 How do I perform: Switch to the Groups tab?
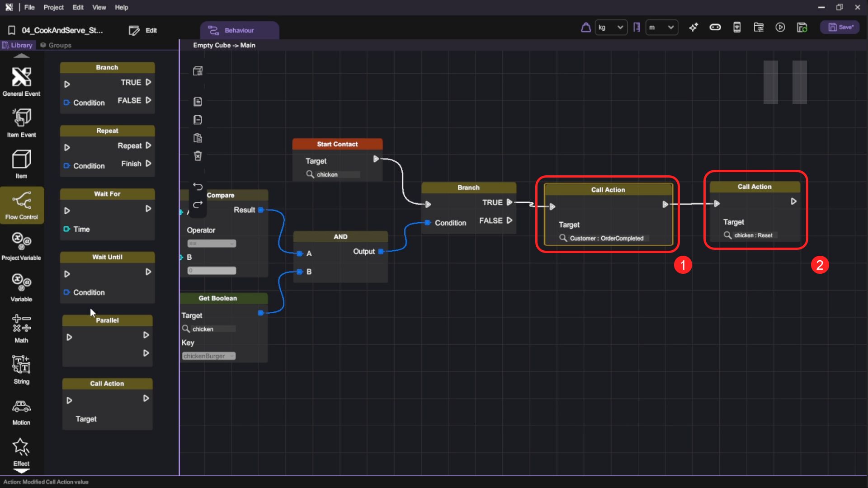tap(56, 45)
